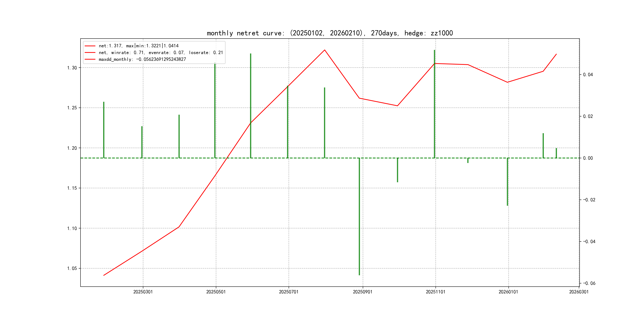Click the 1.30 left axis label
This screenshot has width=644, height=322.
click(72, 68)
